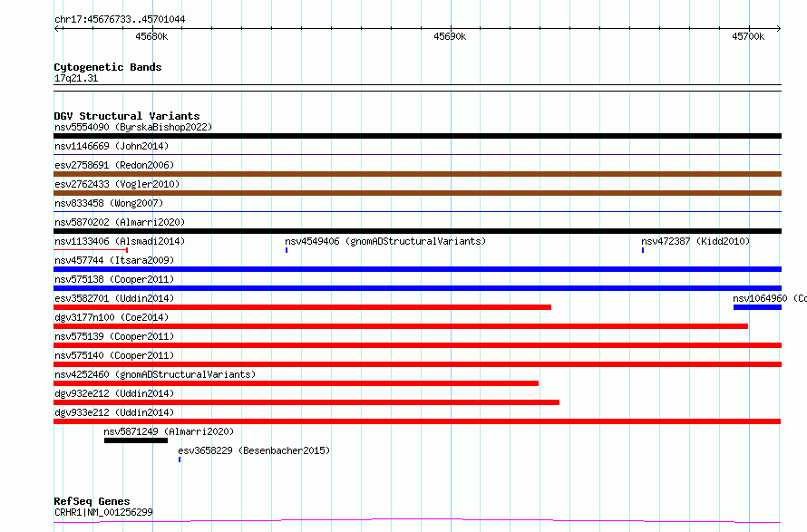Open nsv472387 (Kidd2010) label
Viewport: 807px width, 532px height.
[695, 241]
